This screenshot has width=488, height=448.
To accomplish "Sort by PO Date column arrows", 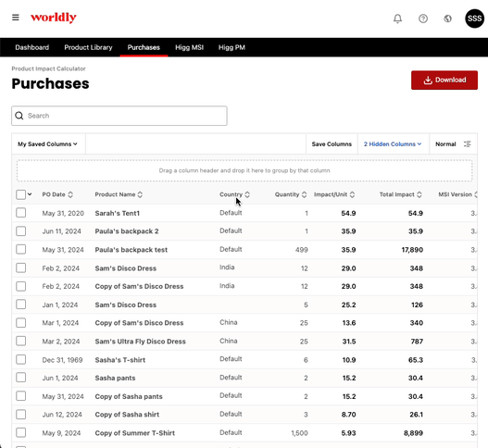I will point(70,194).
